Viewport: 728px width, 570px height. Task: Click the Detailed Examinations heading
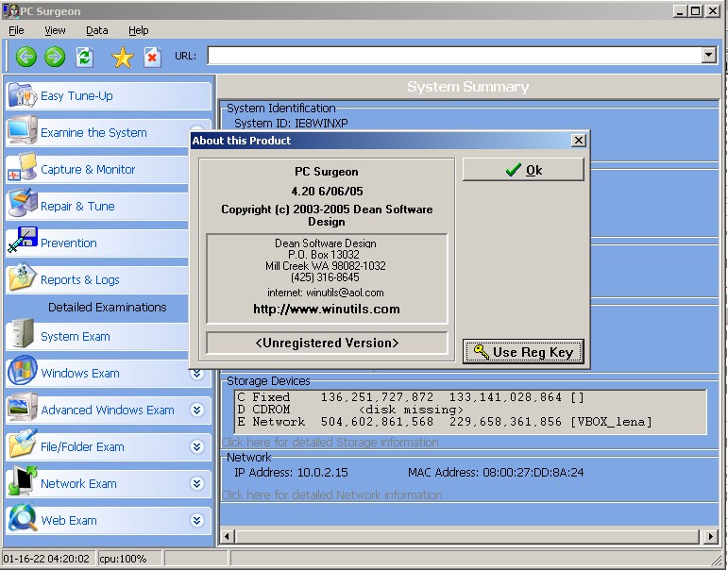point(108,308)
